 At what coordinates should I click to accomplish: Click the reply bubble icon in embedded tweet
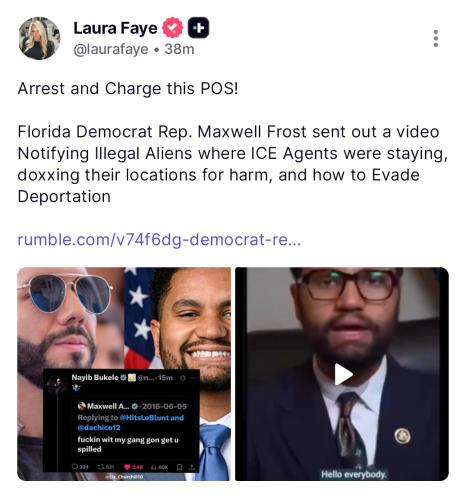coord(75,467)
